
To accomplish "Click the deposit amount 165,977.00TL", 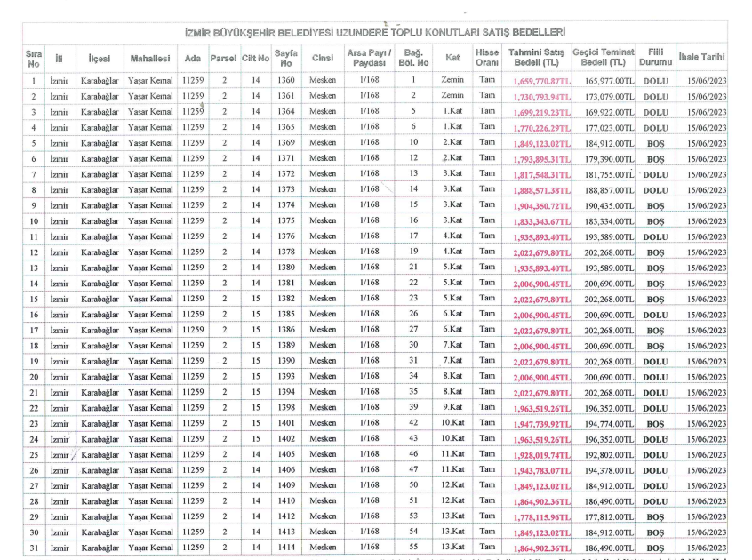I will click(609, 81).
